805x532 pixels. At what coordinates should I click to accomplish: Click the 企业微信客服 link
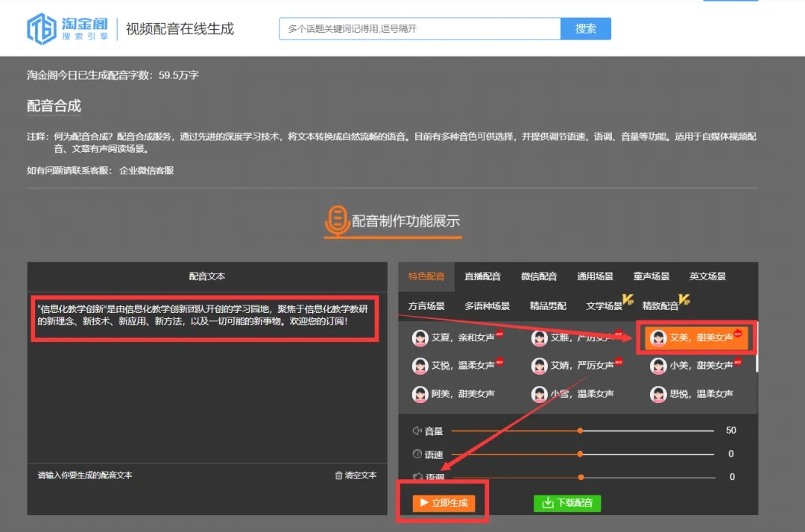tap(146, 171)
